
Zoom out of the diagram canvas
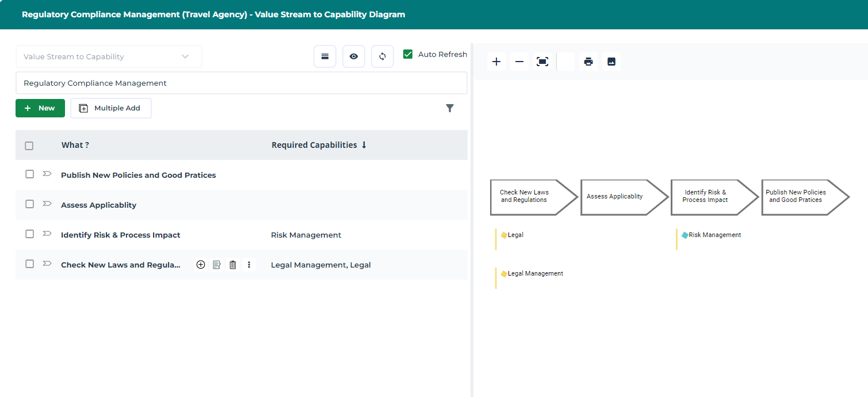coord(519,62)
